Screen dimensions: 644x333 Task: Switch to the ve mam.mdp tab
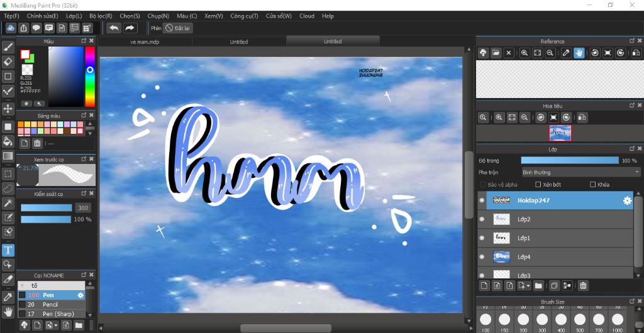145,41
